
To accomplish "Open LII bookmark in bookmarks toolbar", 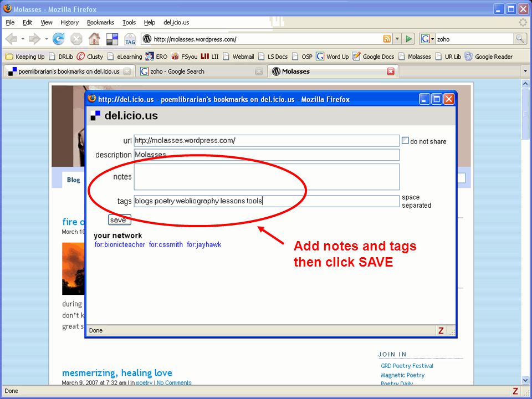I will pyautogui.click(x=209, y=57).
